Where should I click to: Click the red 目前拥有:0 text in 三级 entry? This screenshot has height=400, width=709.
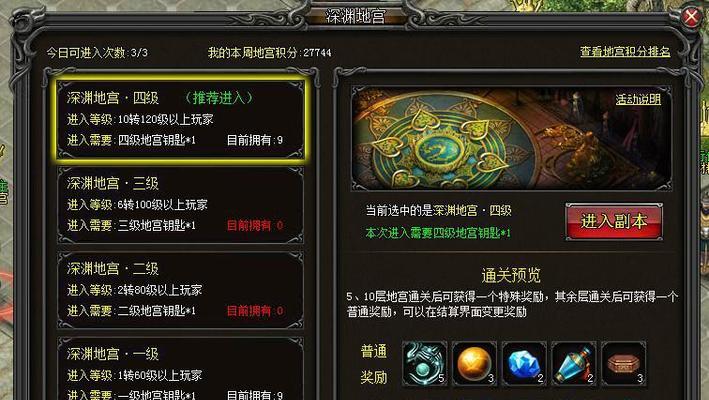(255, 225)
